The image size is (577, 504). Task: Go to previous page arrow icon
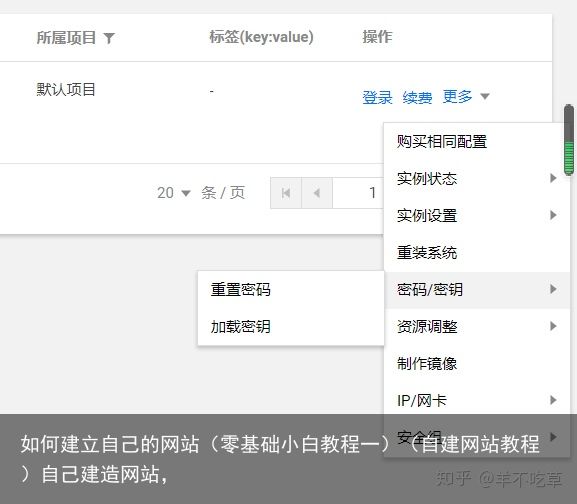tap(317, 193)
